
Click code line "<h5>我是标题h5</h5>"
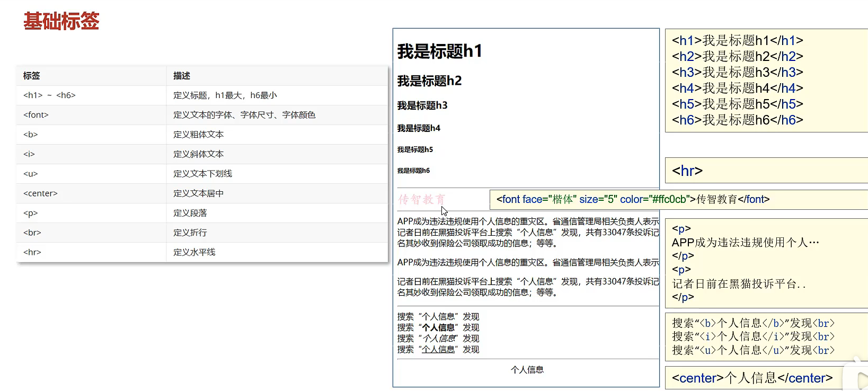(x=738, y=104)
